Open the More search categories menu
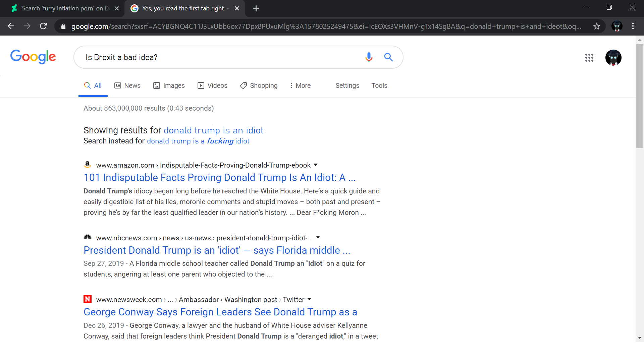 [x=300, y=85]
